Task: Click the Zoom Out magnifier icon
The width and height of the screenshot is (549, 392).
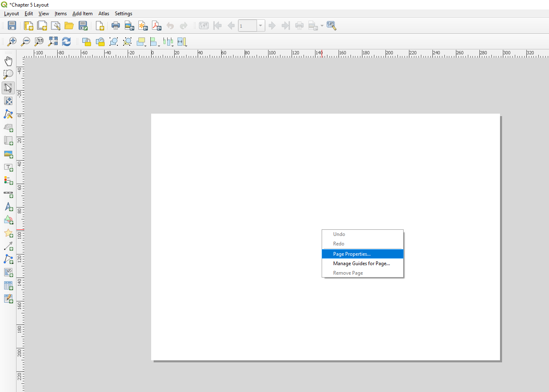Action: [26, 41]
